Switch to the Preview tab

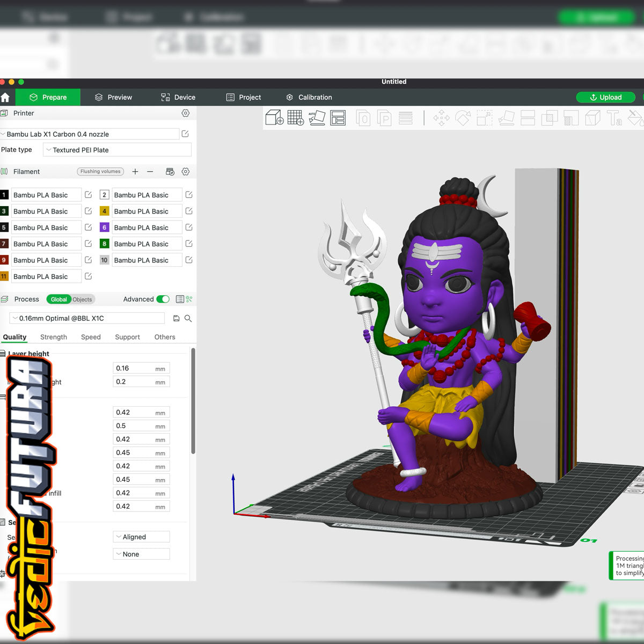tap(113, 97)
